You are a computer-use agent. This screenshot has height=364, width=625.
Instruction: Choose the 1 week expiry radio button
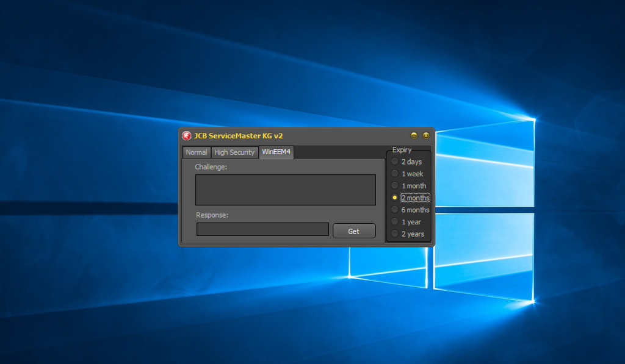click(395, 174)
